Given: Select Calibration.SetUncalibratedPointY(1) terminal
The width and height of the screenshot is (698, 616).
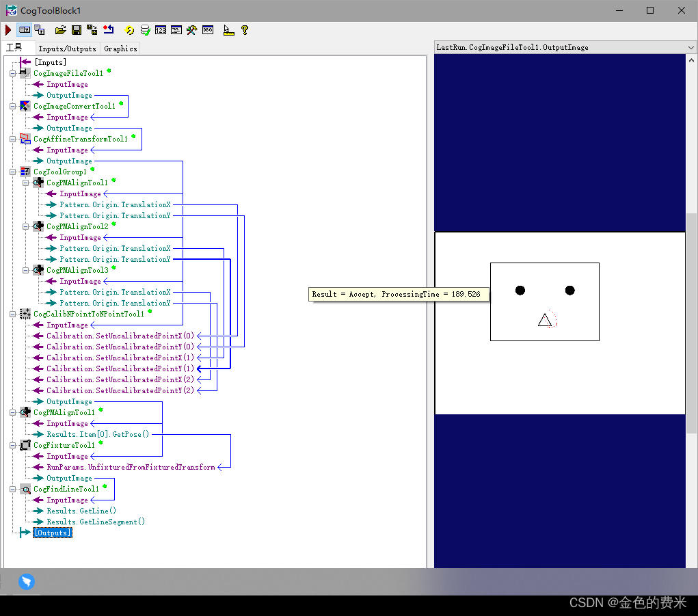Looking at the screenshot, I should pyautogui.click(x=120, y=369).
